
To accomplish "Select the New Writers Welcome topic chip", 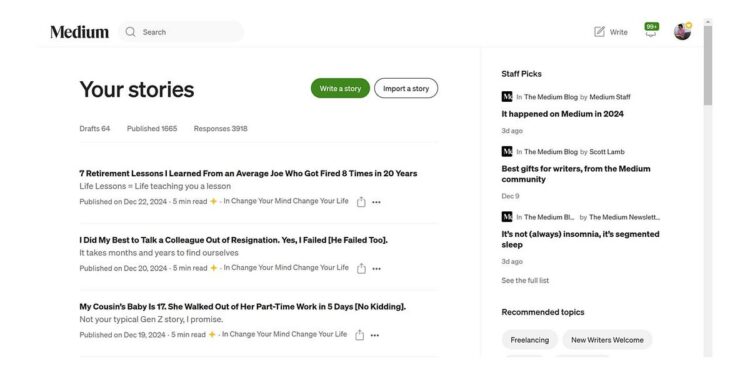I will click(607, 340).
